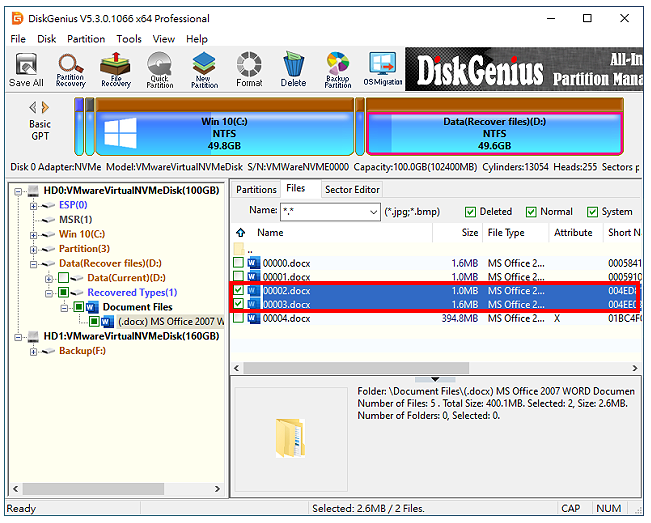Go to next disk arrow
Viewport: 651px width, 523px height.
point(45,108)
